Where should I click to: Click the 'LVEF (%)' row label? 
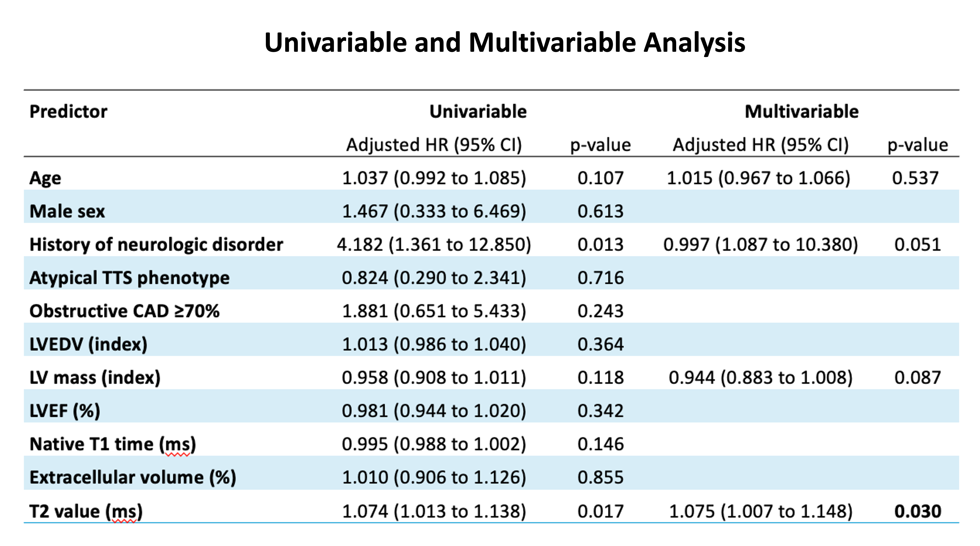[x=65, y=411]
